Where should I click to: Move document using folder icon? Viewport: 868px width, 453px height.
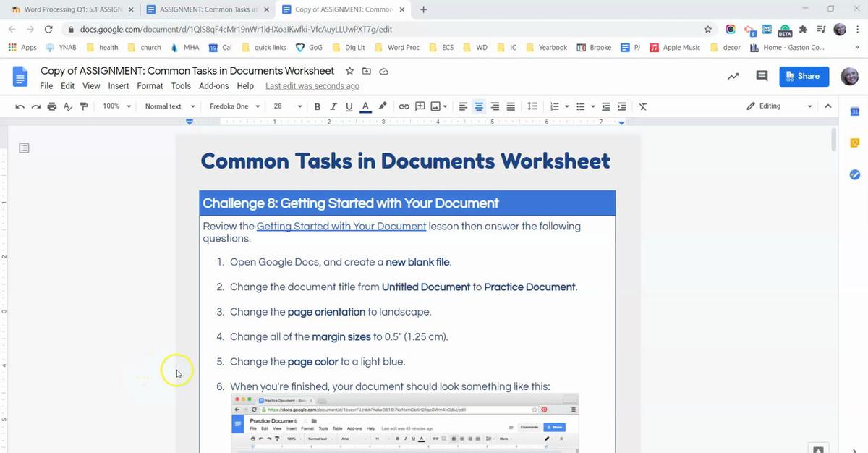367,71
